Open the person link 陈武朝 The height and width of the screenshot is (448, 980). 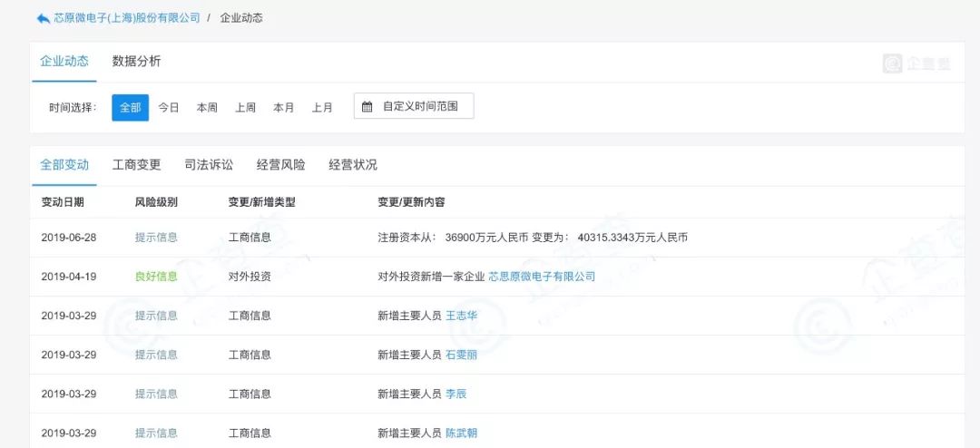(x=461, y=433)
